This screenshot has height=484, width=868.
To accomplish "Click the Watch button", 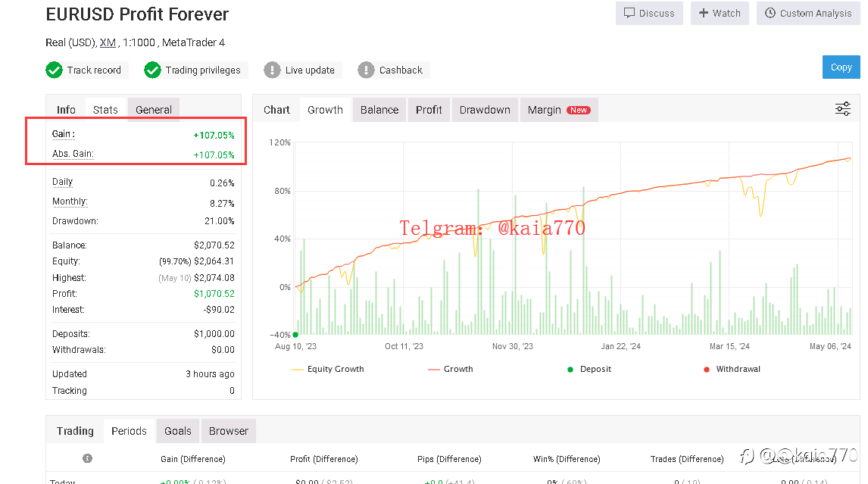I will pyautogui.click(x=720, y=14).
